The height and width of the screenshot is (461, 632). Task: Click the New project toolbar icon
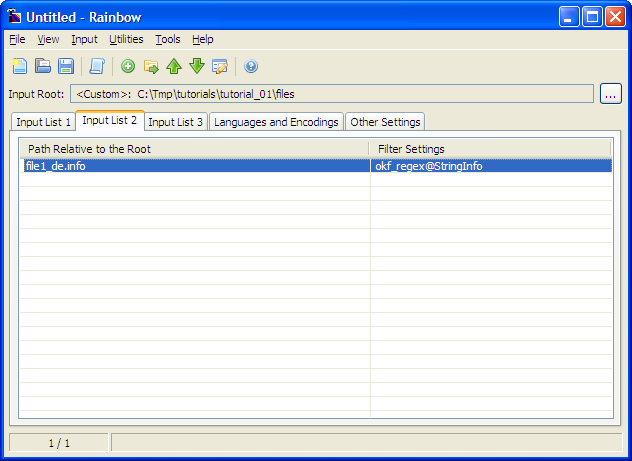click(20, 66)
